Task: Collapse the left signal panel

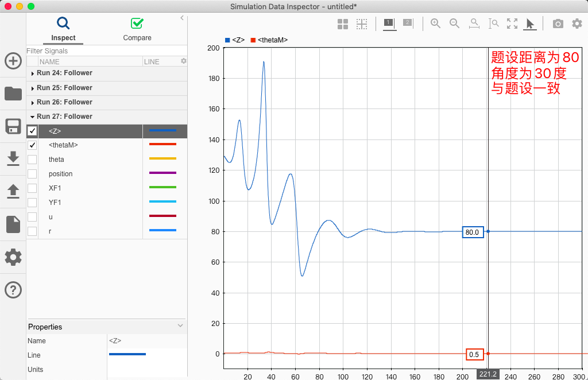Action: tap(182, 18)
